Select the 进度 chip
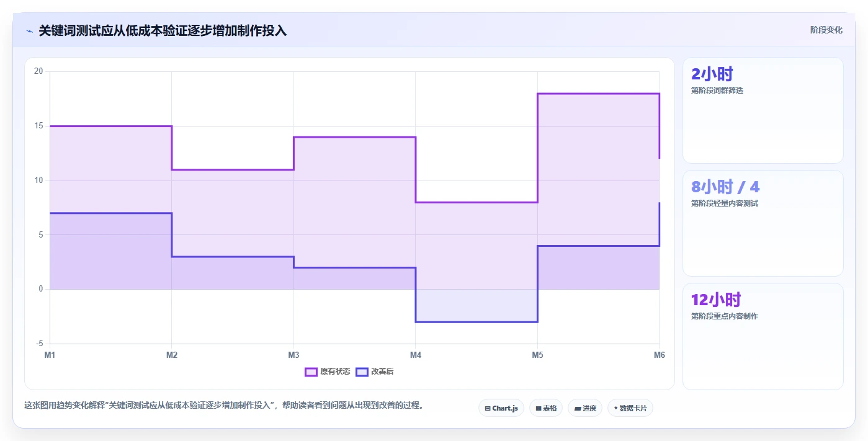The height and width of the screenshot is (441, 868). pyautogui.click(x=585, y=408)
